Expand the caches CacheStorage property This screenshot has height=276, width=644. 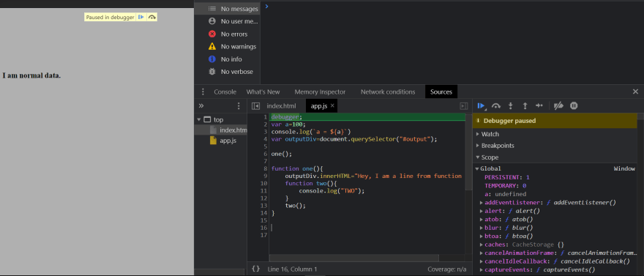[482, 245]
